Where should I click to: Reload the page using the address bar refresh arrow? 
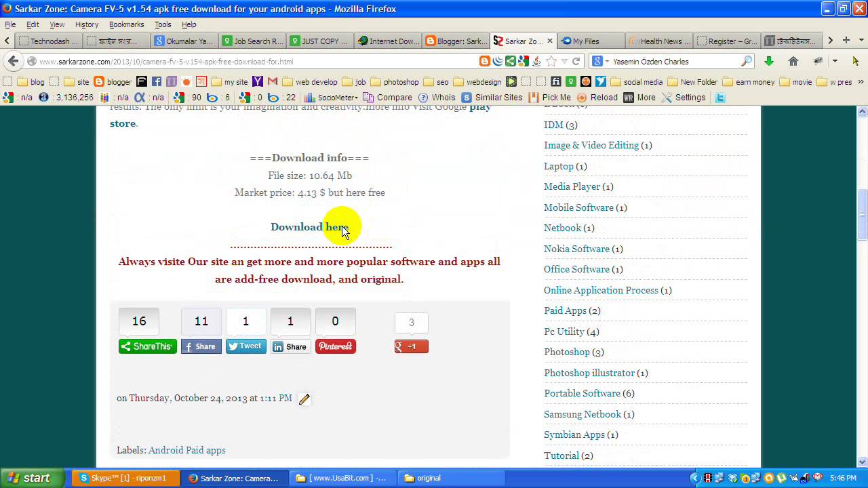coord(576,61)
